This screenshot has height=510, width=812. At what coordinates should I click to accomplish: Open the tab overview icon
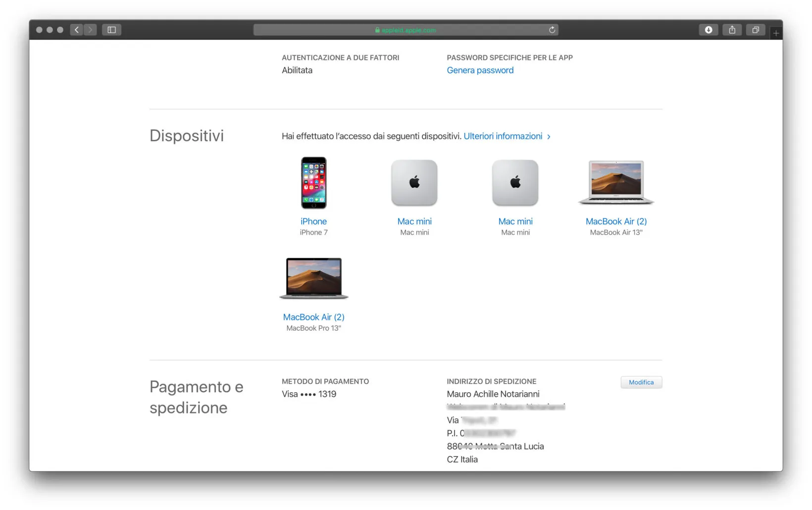tap(756, 30)
